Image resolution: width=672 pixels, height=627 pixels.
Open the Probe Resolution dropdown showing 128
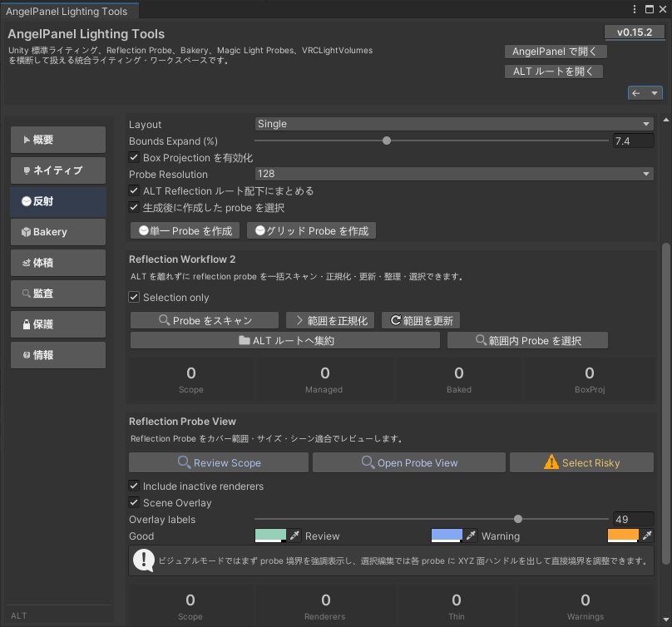click(453, 175)
